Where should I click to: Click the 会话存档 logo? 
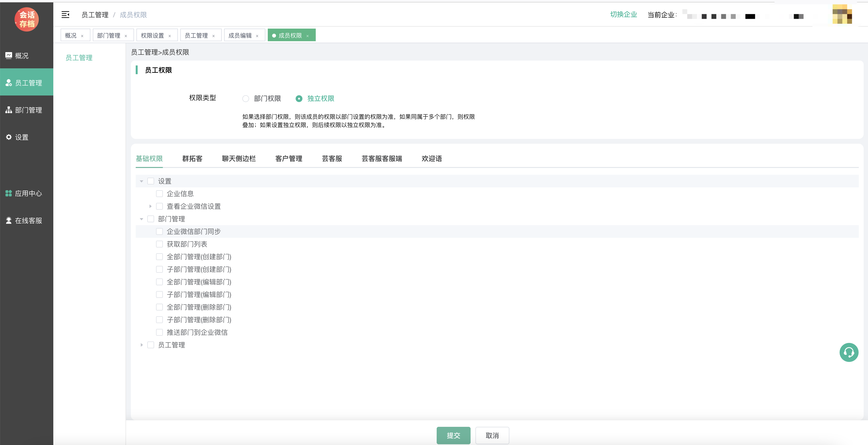click(x=27, y=19)
